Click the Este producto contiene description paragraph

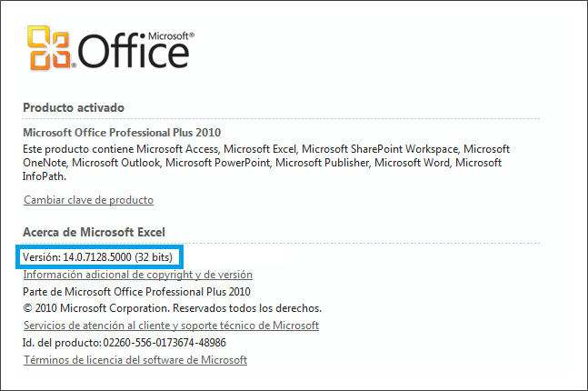(266, 163)
